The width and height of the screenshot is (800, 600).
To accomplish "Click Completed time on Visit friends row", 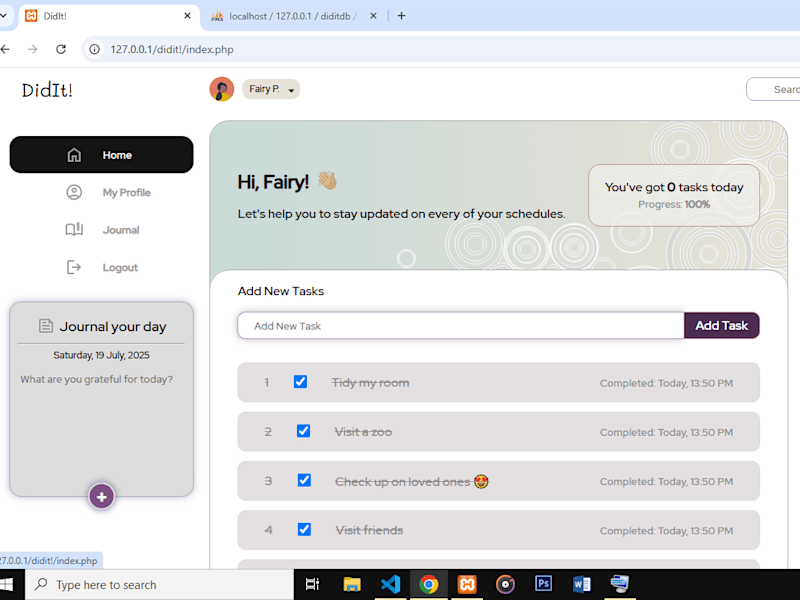I will [x=666, y=531].
